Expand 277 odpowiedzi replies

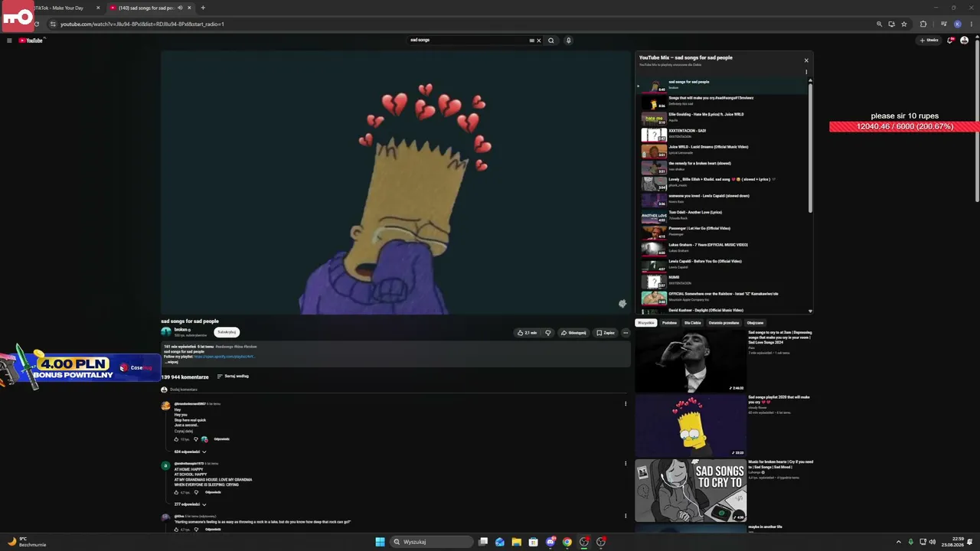click(x=190, y=504)
